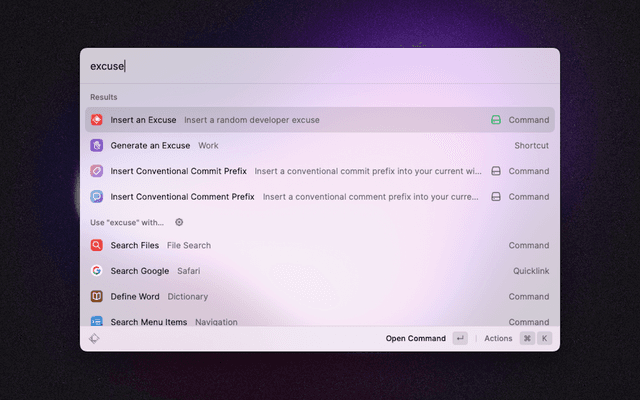
Task: Click the red Search Files icon
Action: (97, 245)
